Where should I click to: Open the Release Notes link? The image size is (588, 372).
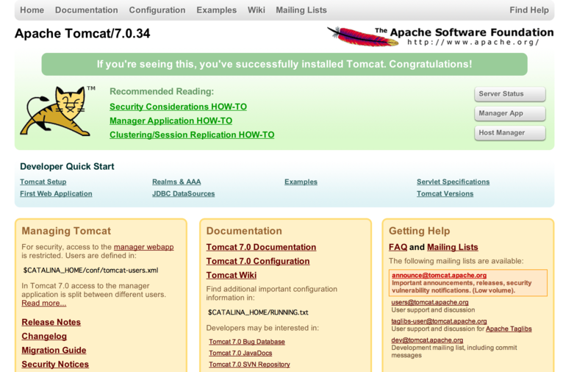click(51, 322)
